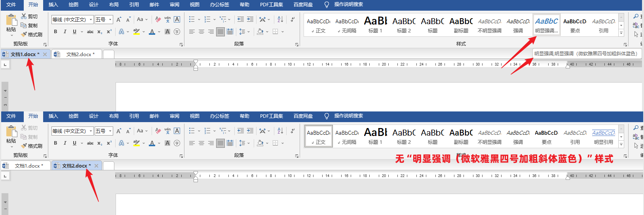
Task: Open font name dropdown in lower window
Action: (x=91, y=131)
